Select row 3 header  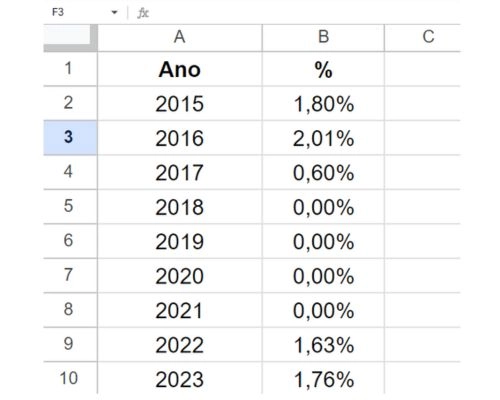coord(70,138)
